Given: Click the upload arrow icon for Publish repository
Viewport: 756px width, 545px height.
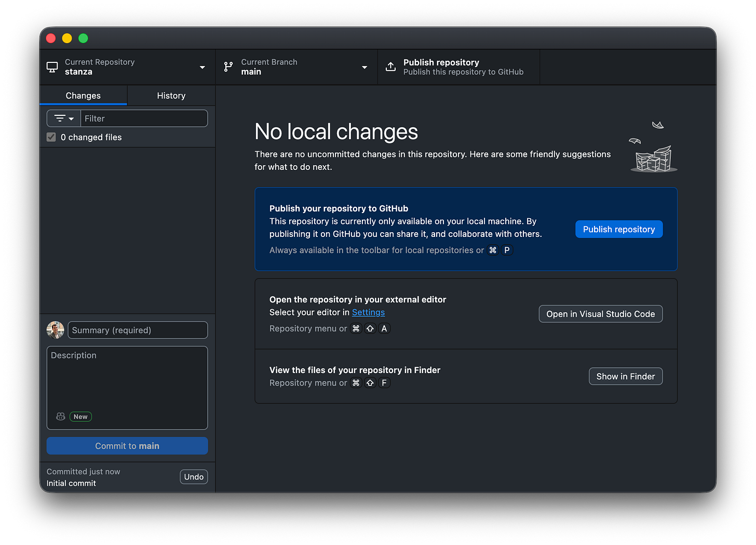Looking at the screenshot, I should pyautogui.click(x=390, y=67).
